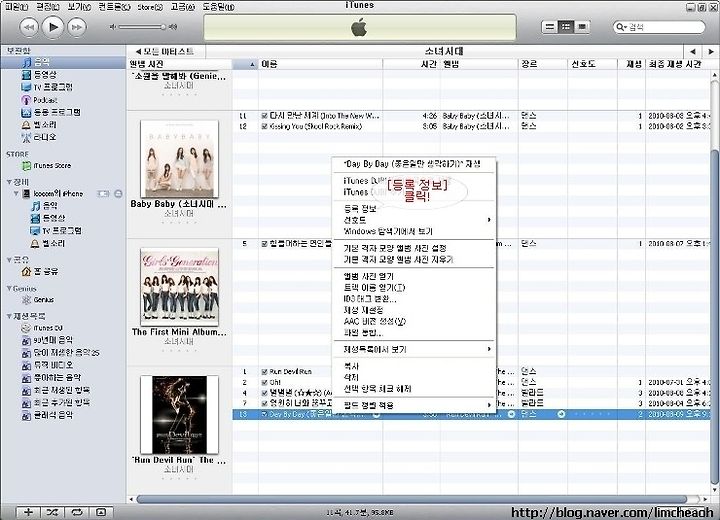The height and width of the screenshot is (520, 720).
Task: Go back to 모든 아티스트
Action: pos(165,51)
